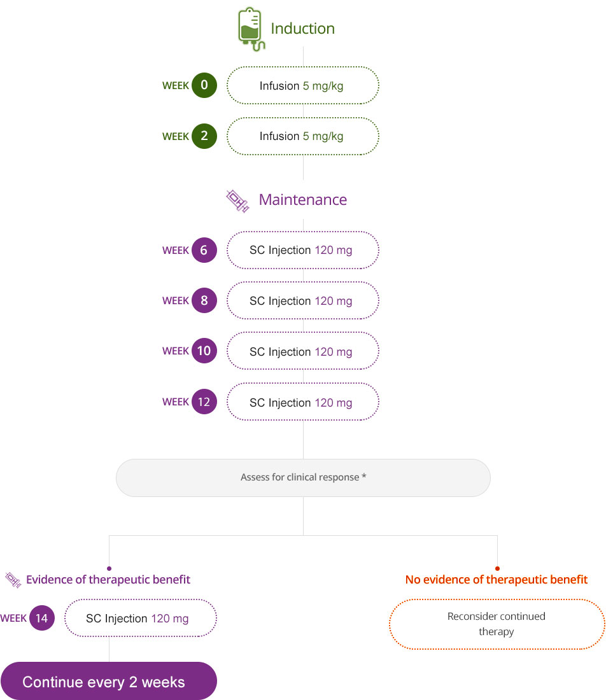Click the purple Week 12 circle
This screenshot has height=700, width=606.
click(204, 402)
